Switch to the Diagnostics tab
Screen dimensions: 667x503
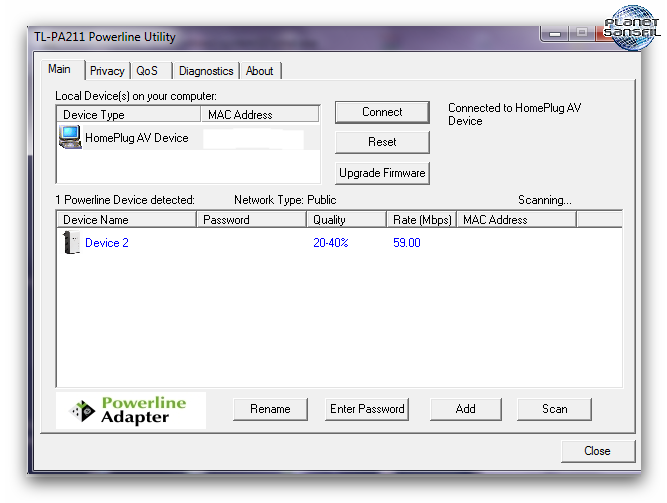coord(206,71)
